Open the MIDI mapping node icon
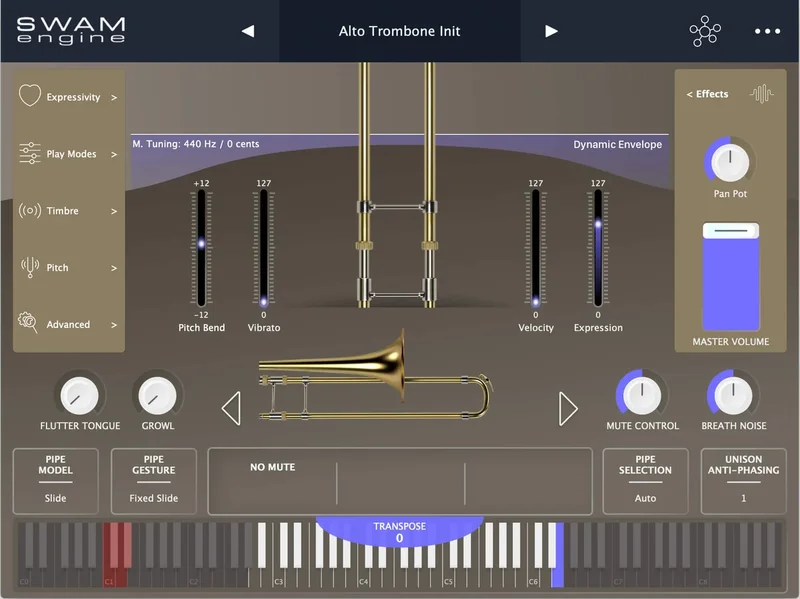 [x=705, y=31]
